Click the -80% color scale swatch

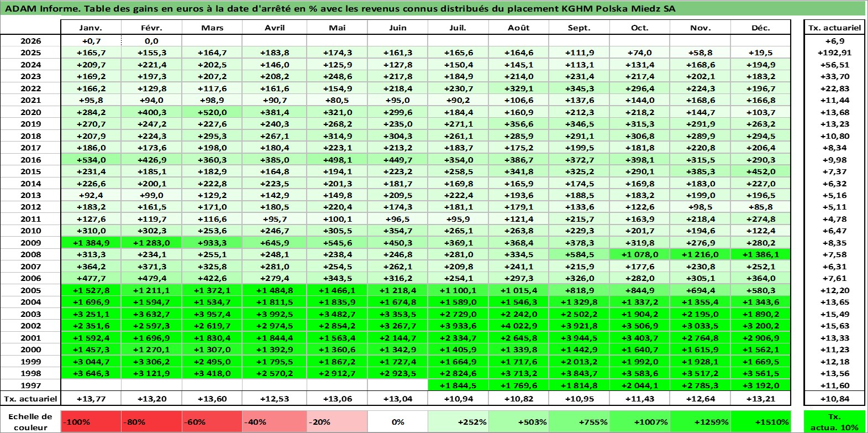point(152,421)
